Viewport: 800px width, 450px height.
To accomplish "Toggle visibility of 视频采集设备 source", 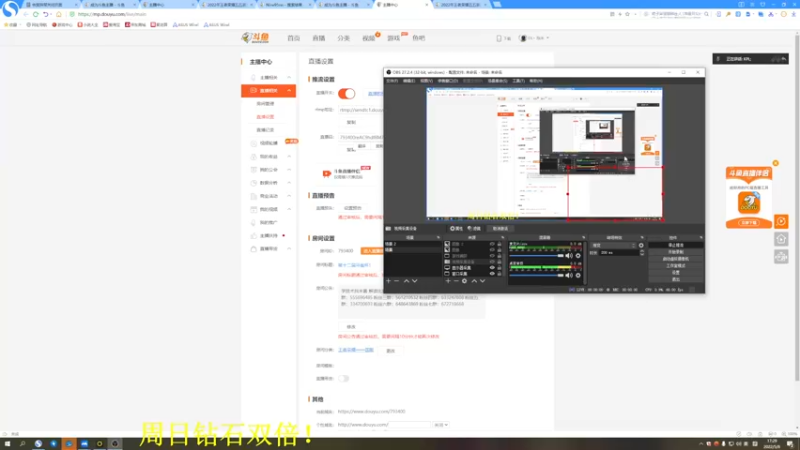I will click(x=492, y=262).
